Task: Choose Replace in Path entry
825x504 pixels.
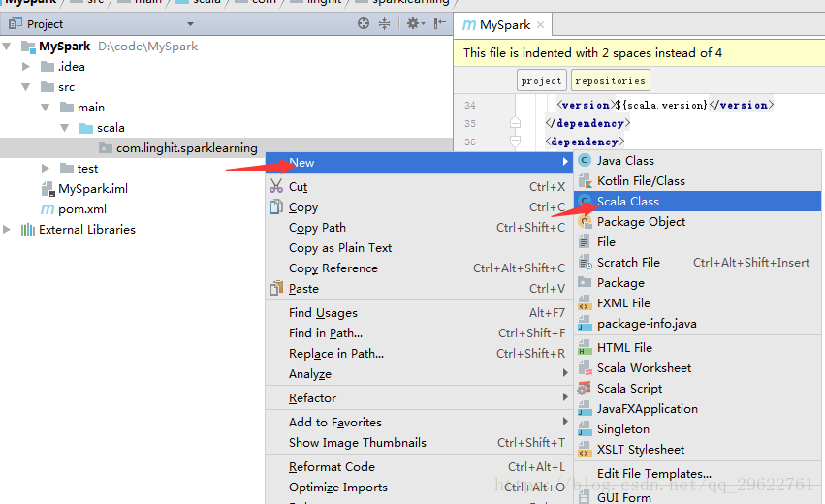Action: (x=419, y=353)
